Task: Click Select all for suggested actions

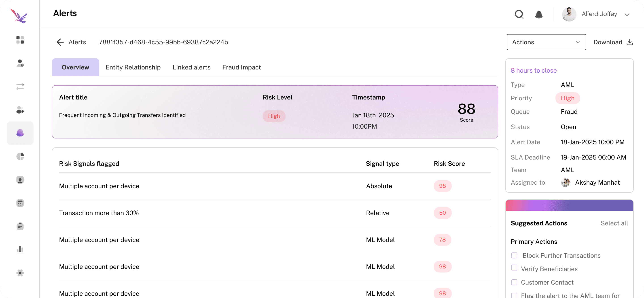Action: coord(614,223)
